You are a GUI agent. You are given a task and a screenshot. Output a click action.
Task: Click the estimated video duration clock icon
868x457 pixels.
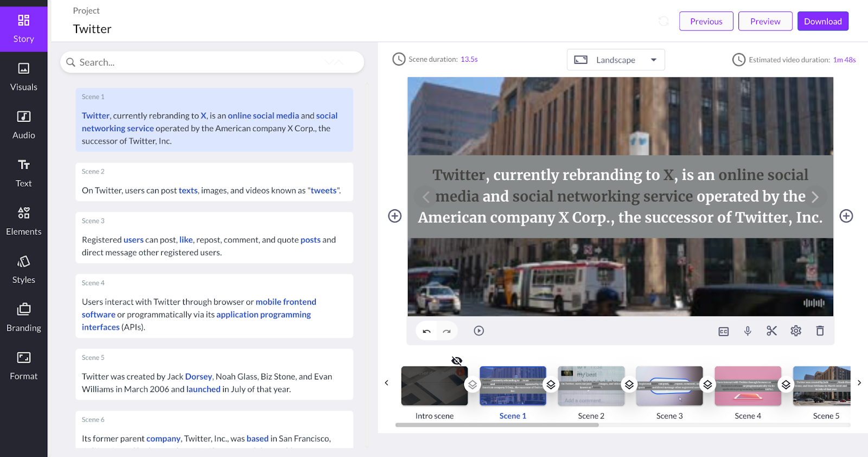pos(739,60)
